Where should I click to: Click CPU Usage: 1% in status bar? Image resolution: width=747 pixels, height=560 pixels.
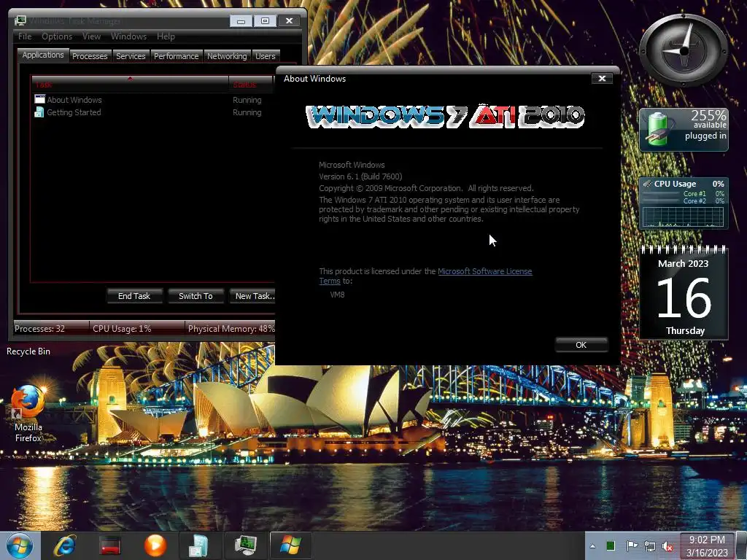coord(122,329)
